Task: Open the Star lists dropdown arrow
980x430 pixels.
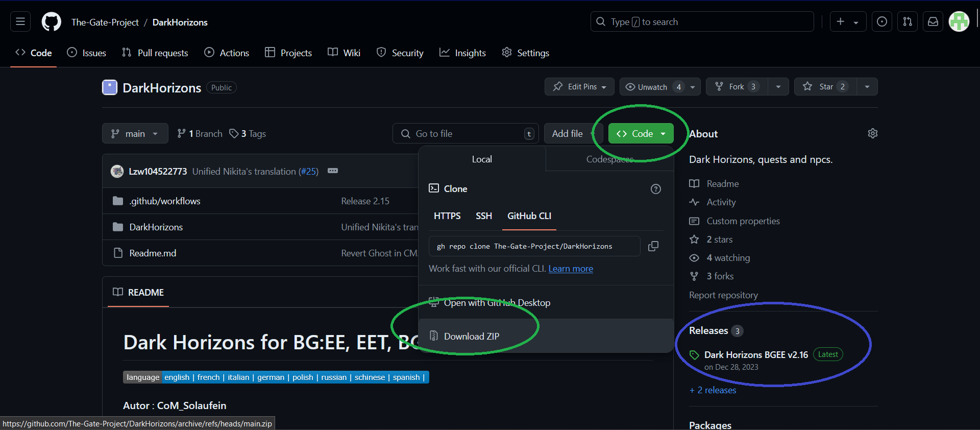Action: tap(867, 87)
